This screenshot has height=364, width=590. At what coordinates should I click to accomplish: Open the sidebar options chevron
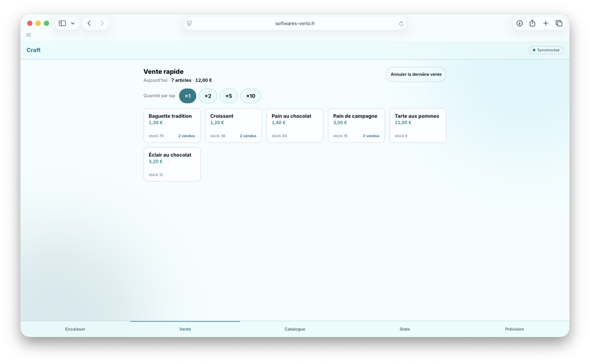pyautogui.click(x=73, y=24)
